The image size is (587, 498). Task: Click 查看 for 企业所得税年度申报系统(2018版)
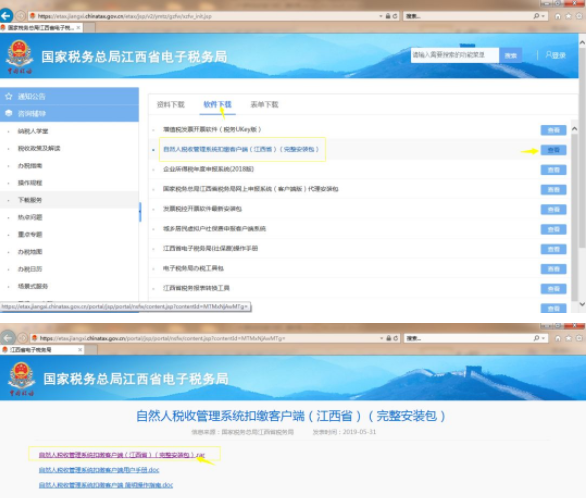tap(553, 170)
